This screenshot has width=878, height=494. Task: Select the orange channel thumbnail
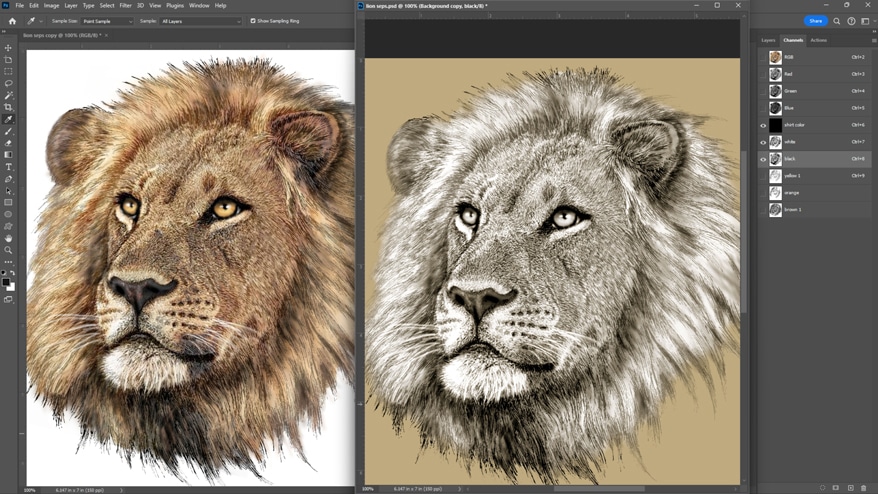click(775, 193)
